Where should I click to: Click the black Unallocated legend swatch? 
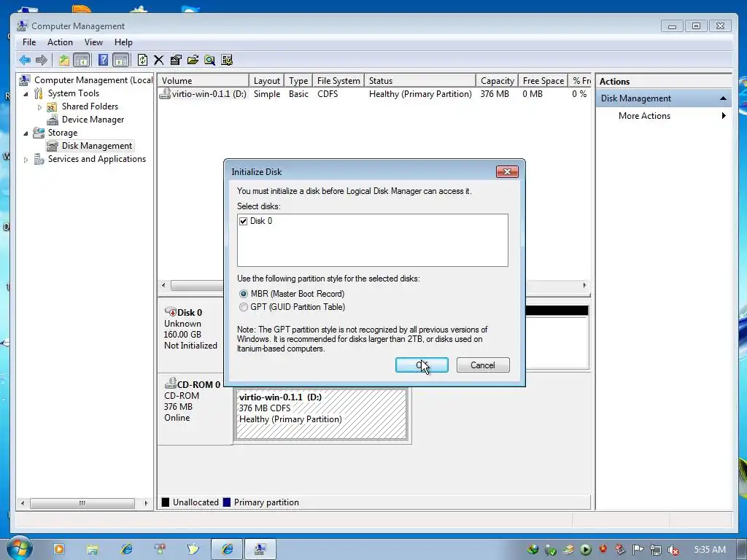coord(166,502)
